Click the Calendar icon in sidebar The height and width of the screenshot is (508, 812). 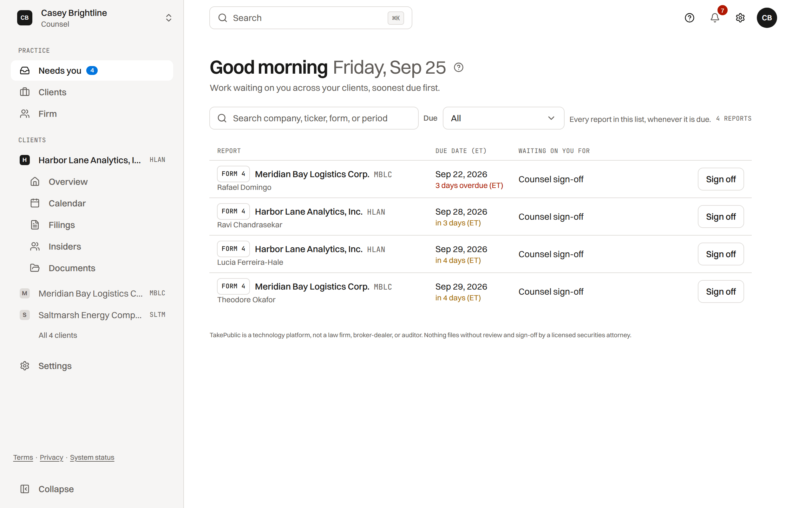(x=35, y=203)
